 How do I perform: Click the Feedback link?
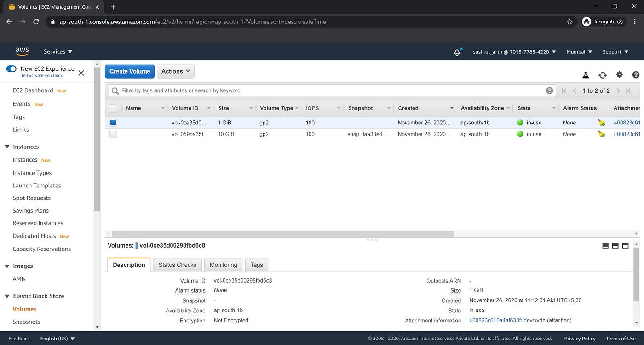[19, 339]
